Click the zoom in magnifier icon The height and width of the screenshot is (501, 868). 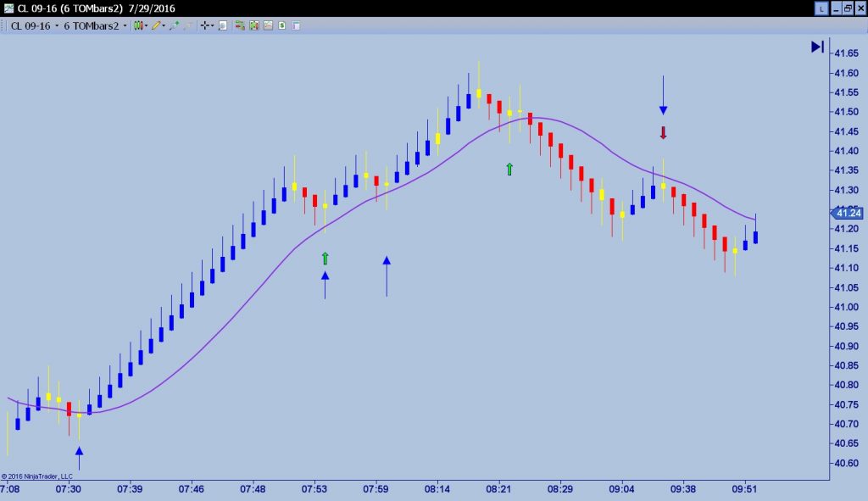(174, 25)
